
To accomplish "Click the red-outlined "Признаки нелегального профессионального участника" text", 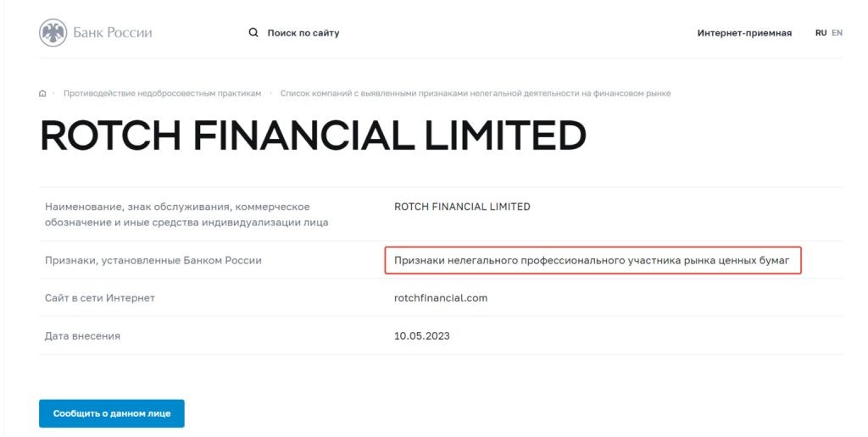I will tap(593, 261).
